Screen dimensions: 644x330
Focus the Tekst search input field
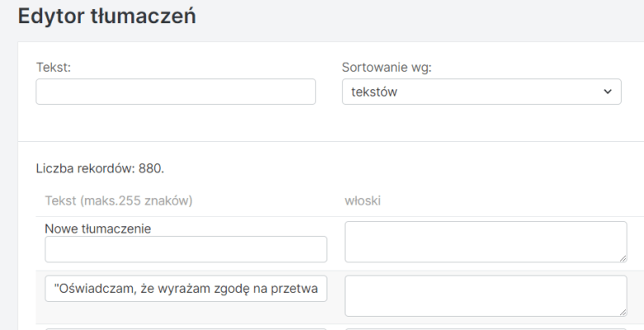coord(176,92)
